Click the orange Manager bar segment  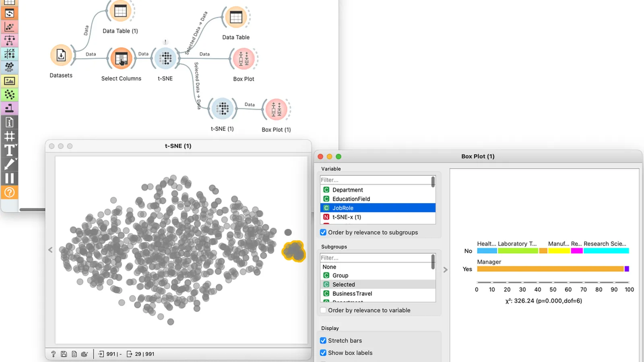coord(550,269)
